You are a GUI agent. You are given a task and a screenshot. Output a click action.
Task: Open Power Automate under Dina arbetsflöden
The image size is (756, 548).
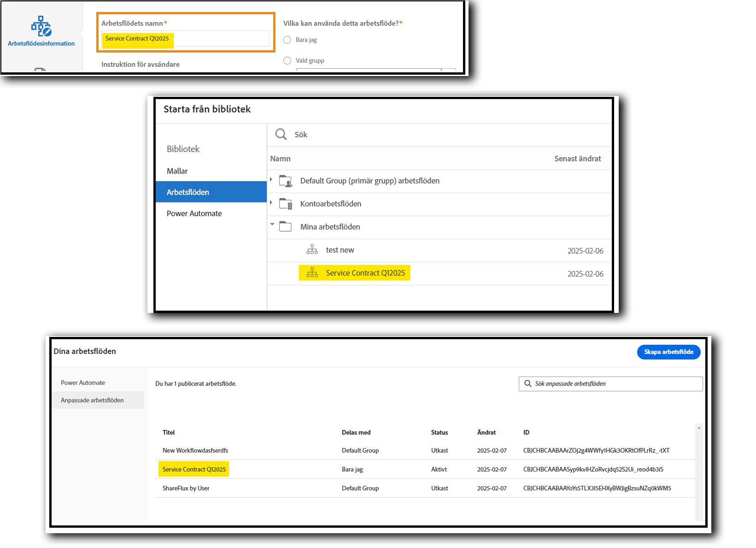click(x=83, y=383)
